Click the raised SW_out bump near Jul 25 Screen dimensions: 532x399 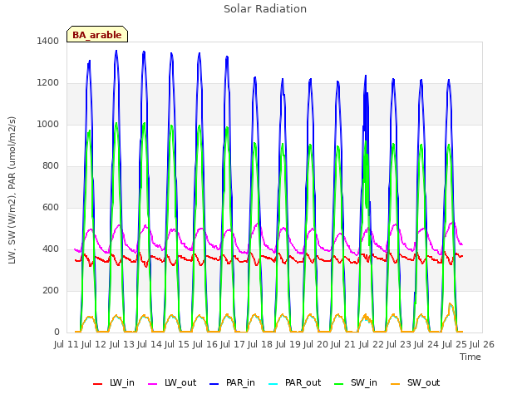[451, 305]
